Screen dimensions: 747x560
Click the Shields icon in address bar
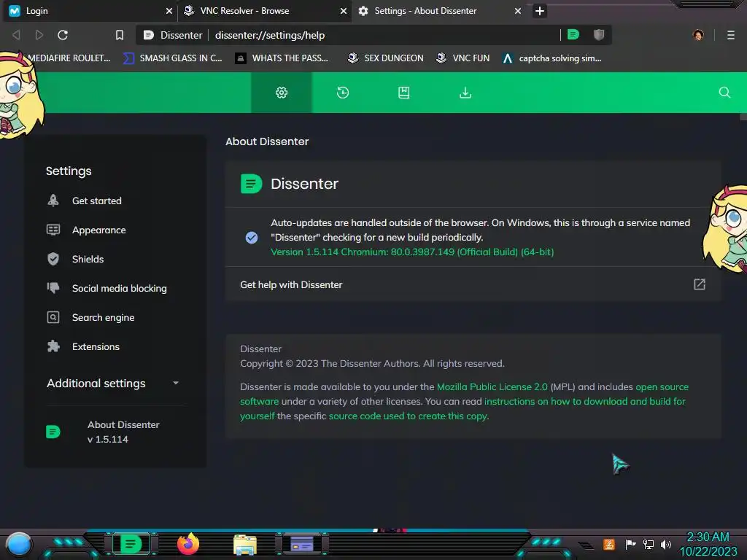tap(599, 35)
